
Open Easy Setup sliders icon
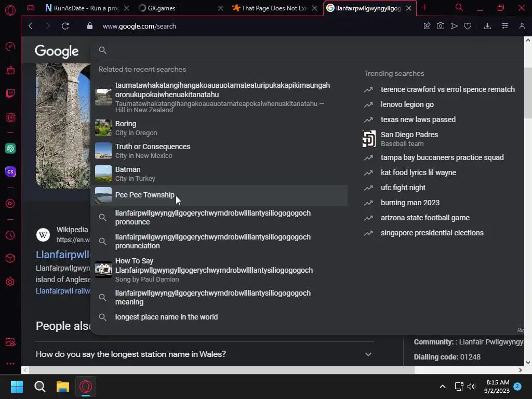(505, 26)
